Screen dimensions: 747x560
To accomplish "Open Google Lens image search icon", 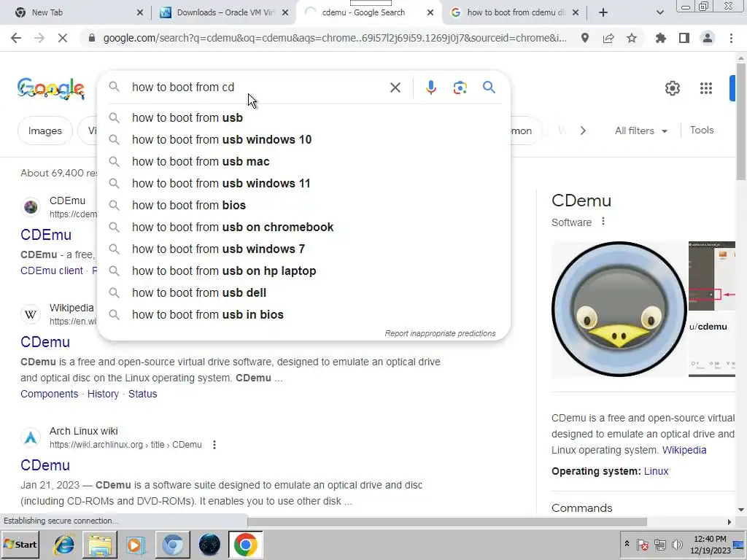I will [x=460, y=87].
